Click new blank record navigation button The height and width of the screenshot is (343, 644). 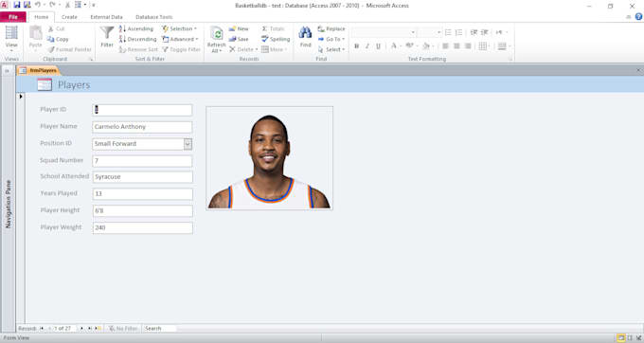(98, 328)
